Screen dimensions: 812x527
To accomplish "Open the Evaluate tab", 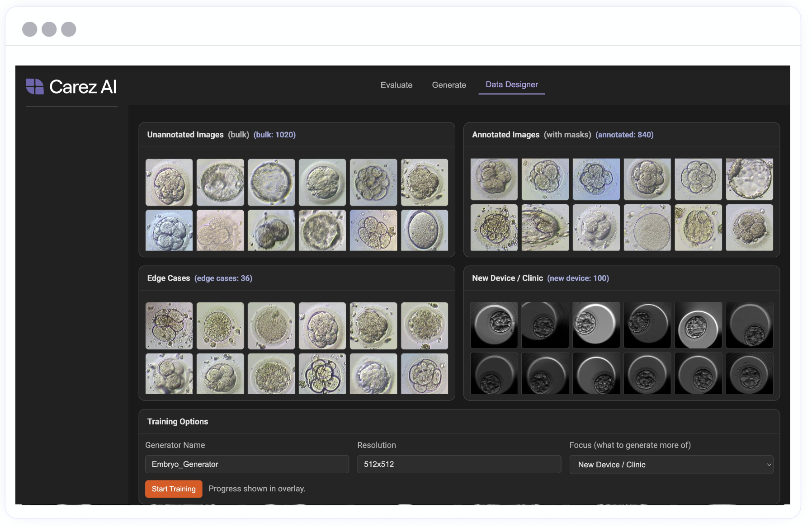I will (396, 85).
